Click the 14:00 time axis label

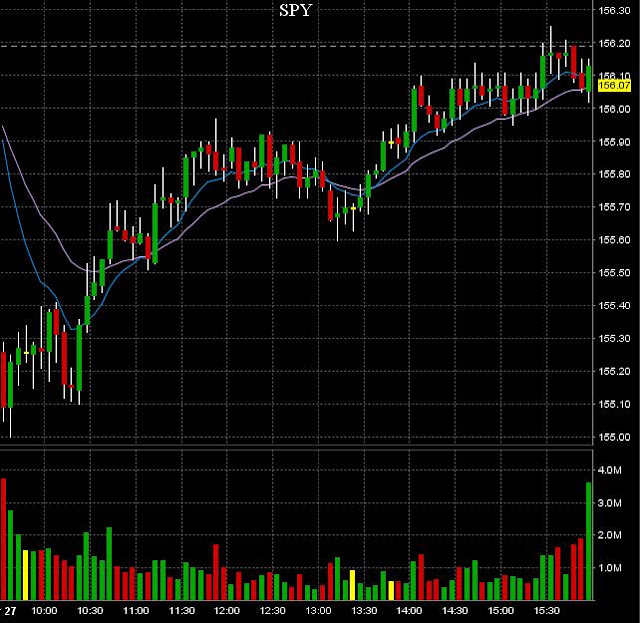click(x=409, y=611)
